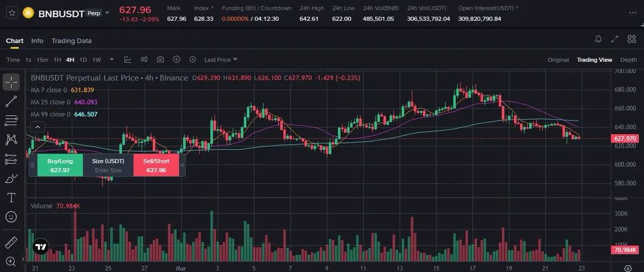644x272 pixels.
Task: Take a chart snapshot with camera icon
Action: (x=160, y=60)
